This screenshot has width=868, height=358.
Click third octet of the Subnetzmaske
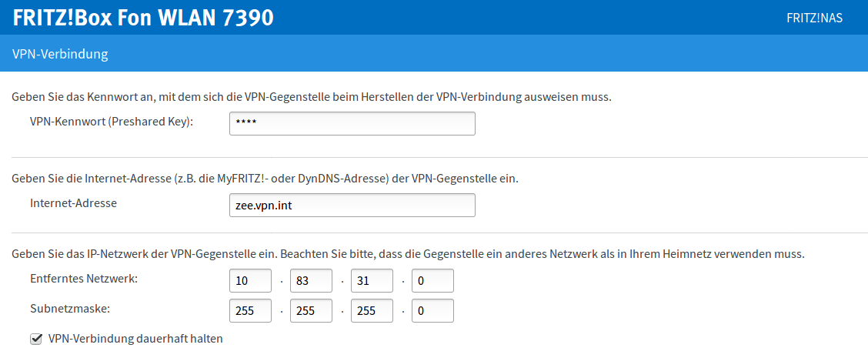tap(372, 309)
